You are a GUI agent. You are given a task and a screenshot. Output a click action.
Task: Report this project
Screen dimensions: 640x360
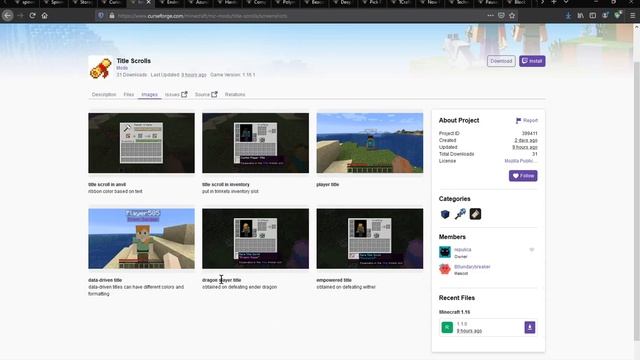pos(527,120)
